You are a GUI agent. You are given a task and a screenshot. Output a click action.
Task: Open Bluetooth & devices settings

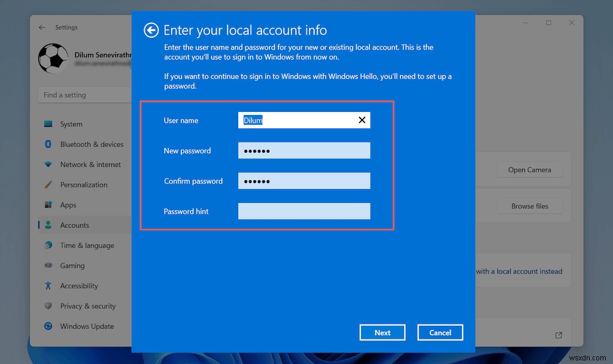point(91,144)
